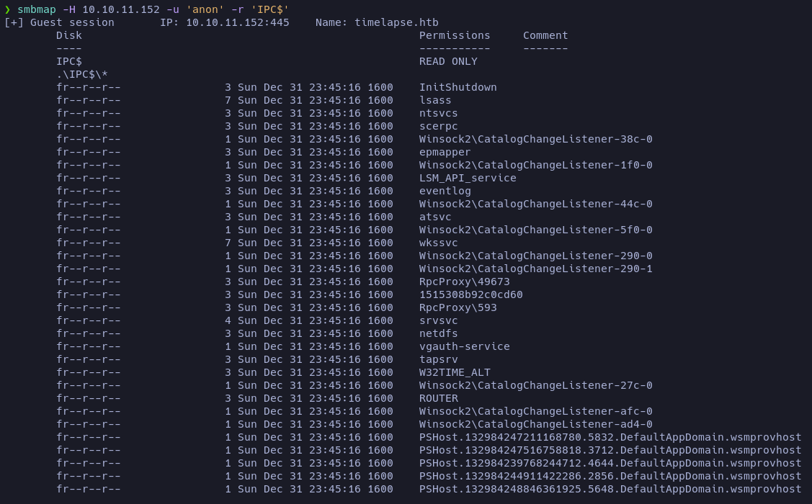The height and width of the screenshot is (504, 812).
Task: Click the W32TIME_ALT pipe name
Action: (455, 372)
